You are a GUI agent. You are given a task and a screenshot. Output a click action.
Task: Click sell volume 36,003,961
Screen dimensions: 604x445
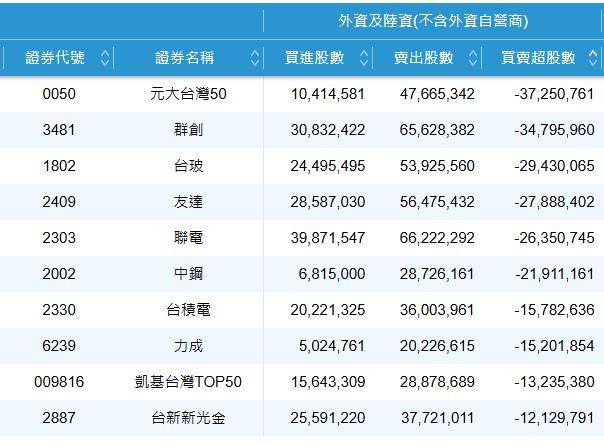click(437, 310)
